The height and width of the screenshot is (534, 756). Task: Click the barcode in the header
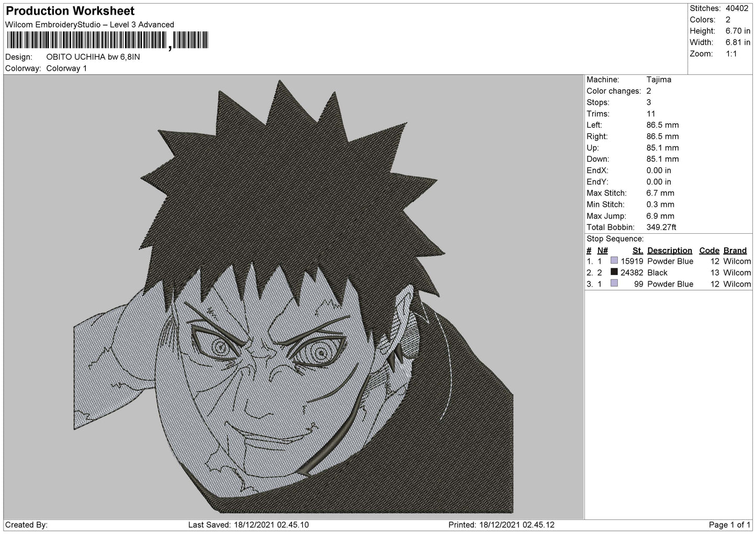pyautogui.click(x=107, y=41)
